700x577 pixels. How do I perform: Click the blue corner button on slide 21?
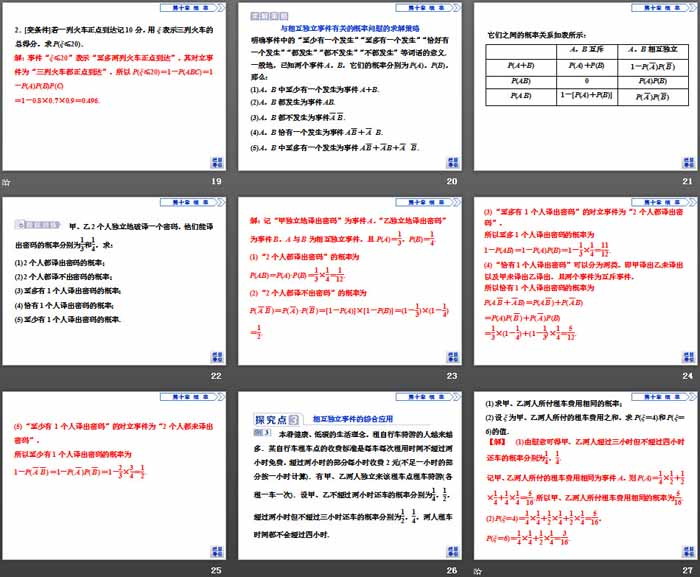pos(688,163)
